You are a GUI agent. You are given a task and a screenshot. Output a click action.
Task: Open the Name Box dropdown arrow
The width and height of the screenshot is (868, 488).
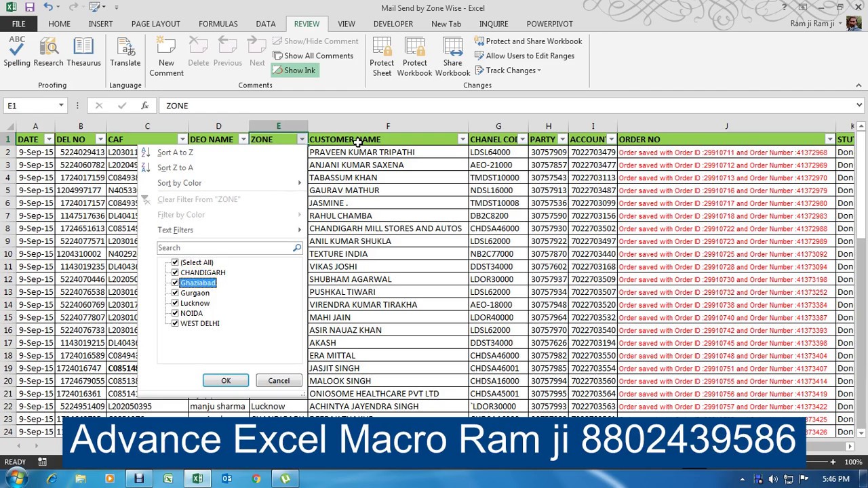pyautogui.click(x=61, y=106)
